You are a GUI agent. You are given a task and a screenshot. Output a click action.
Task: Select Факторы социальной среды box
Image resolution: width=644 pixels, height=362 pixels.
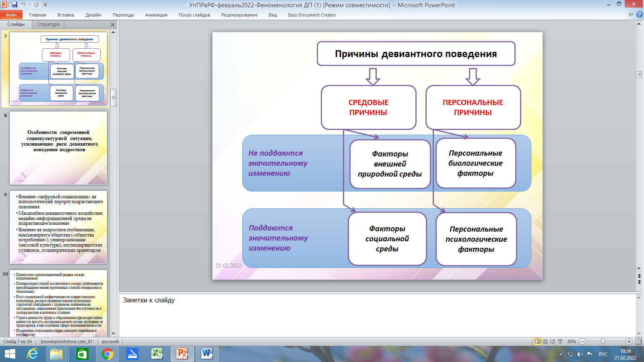[387, 239]
